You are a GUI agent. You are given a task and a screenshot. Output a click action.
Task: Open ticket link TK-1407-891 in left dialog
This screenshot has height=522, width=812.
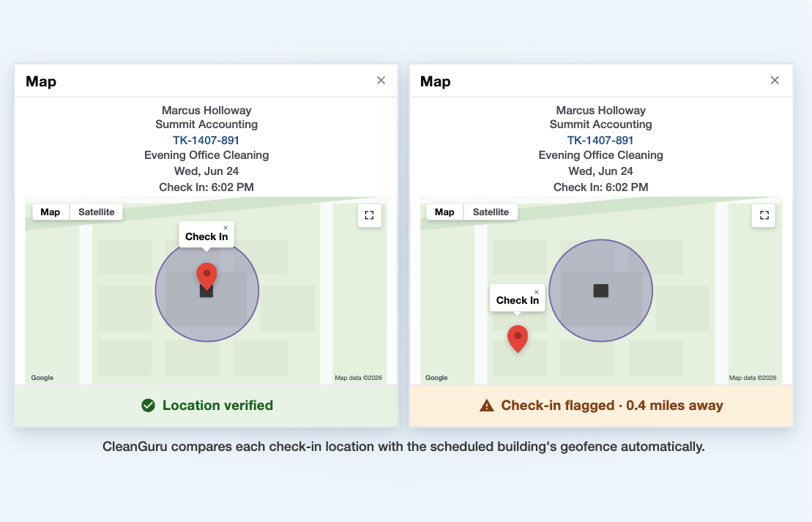206,141
